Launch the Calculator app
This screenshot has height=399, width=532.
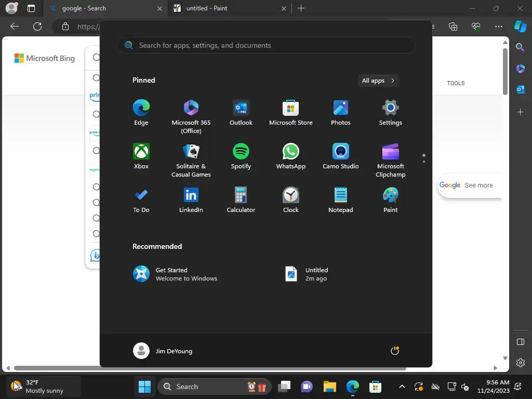pyautogui.click(x=241, y=200)
